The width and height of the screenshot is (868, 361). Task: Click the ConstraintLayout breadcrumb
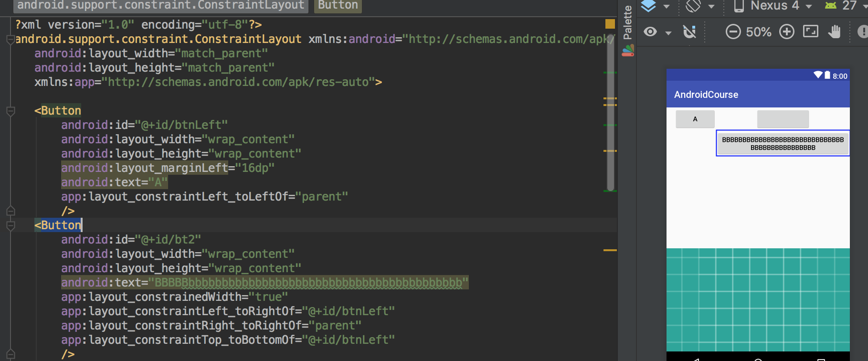tap(161, 5)
